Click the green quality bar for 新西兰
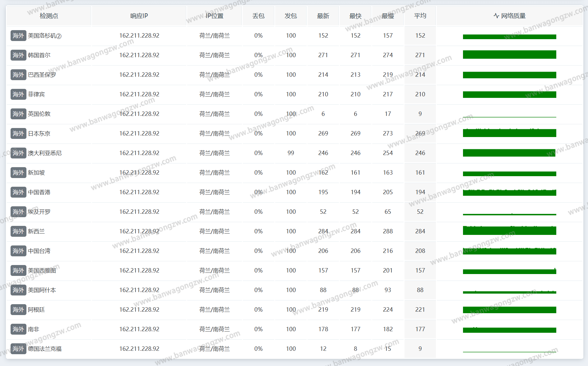The height and width of the screenshot is (366, 588). pos(509,231)
